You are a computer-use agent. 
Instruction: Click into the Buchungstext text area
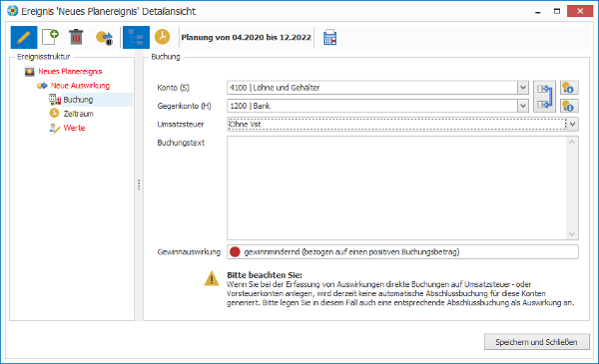pos(396,188)
